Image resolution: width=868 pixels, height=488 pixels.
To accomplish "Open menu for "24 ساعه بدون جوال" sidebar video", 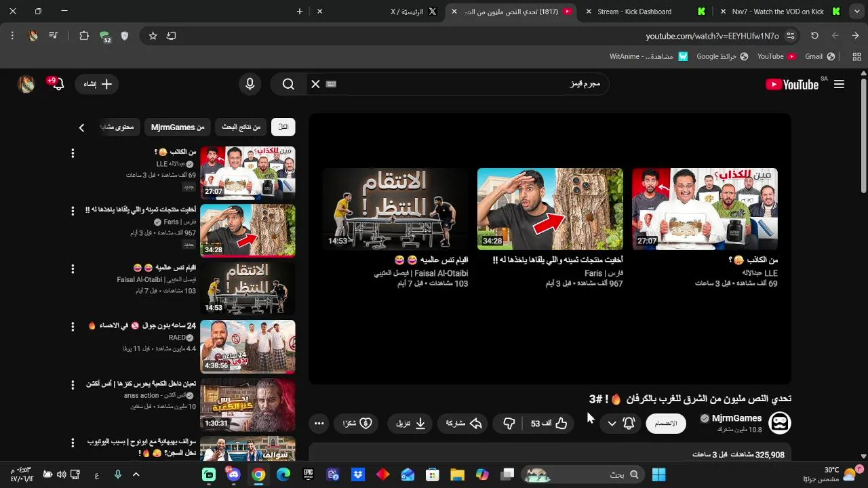I will tap(73, 327).
